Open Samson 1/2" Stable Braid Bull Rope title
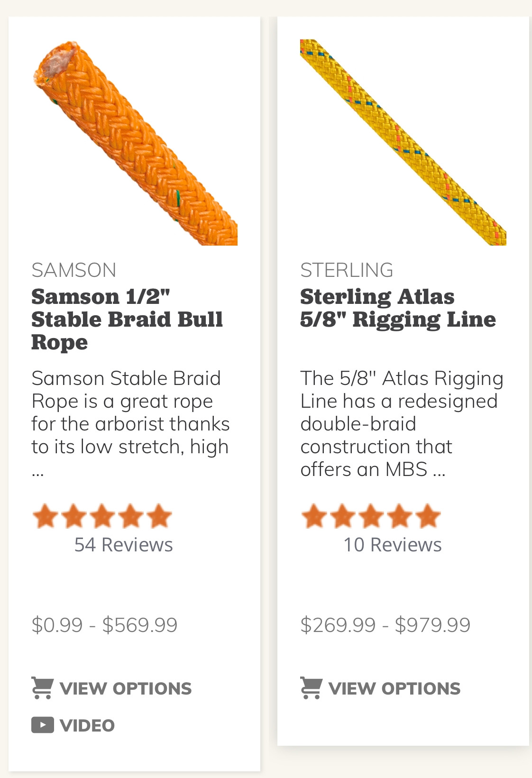This screenshot has height=778, width=532. coord(127,319)
